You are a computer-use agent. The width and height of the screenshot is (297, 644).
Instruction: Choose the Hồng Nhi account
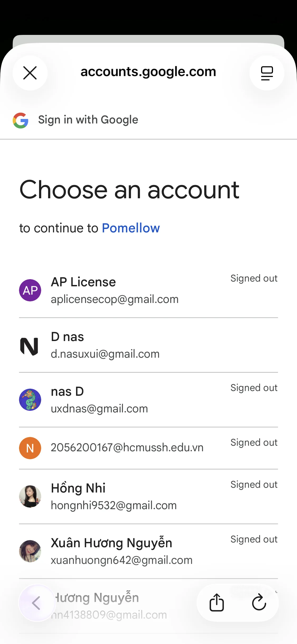(132, 496)
